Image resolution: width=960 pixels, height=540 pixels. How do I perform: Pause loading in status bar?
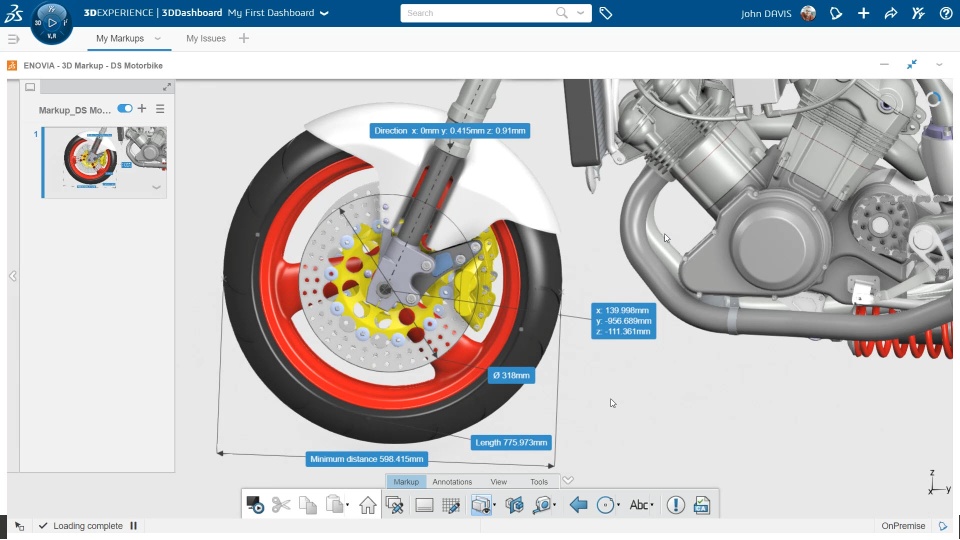133,526
